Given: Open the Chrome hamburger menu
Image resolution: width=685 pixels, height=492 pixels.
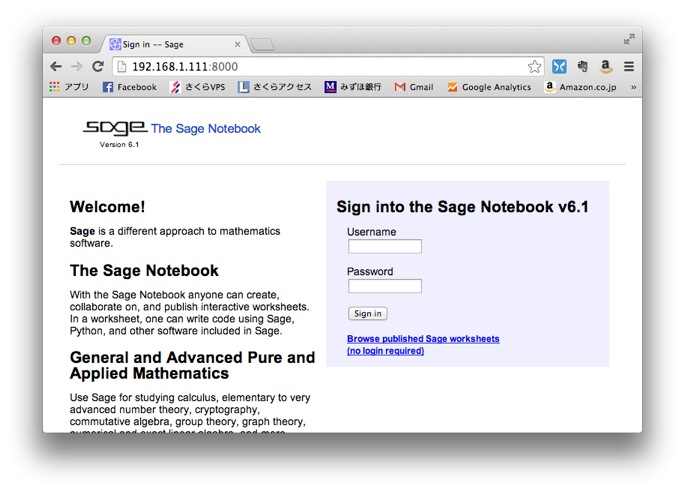Looking at the screenshot, I should pyautogui.click(x=629, y=67).
